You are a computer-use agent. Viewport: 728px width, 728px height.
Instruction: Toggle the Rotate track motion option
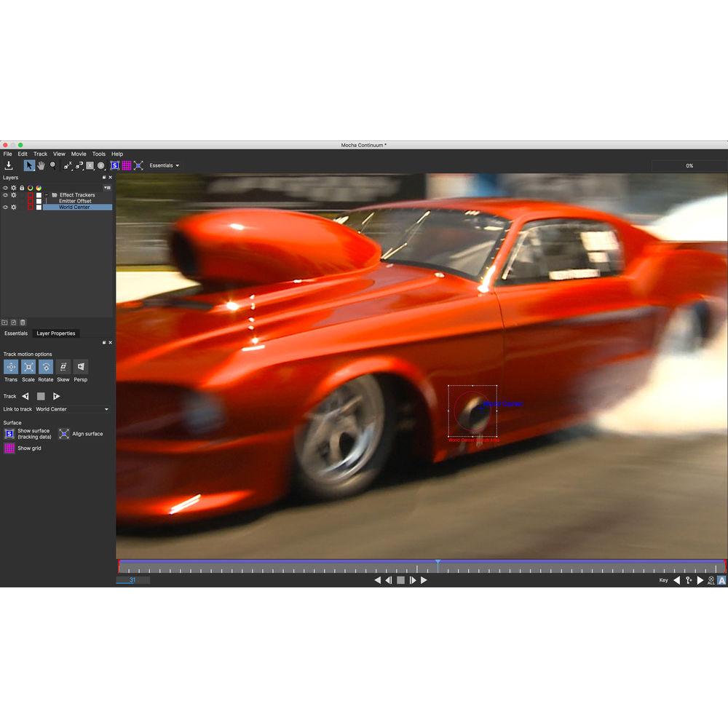(46, 367)
